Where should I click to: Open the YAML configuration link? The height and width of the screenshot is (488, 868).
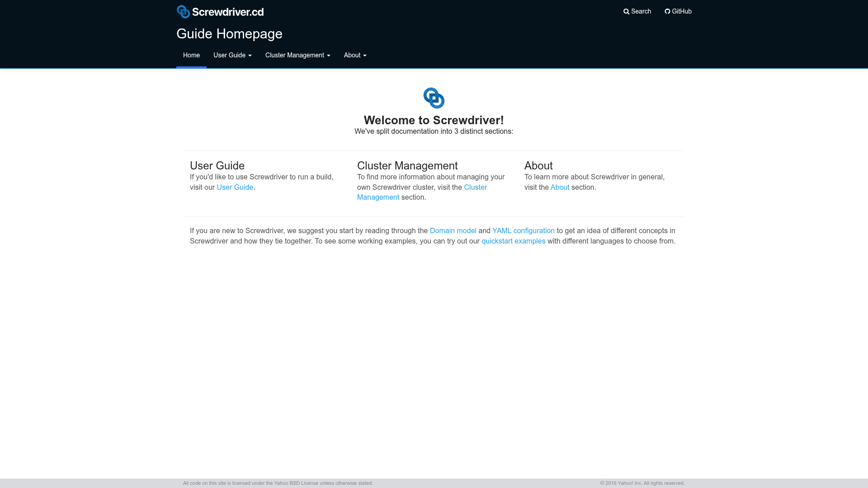coord(524,230)
